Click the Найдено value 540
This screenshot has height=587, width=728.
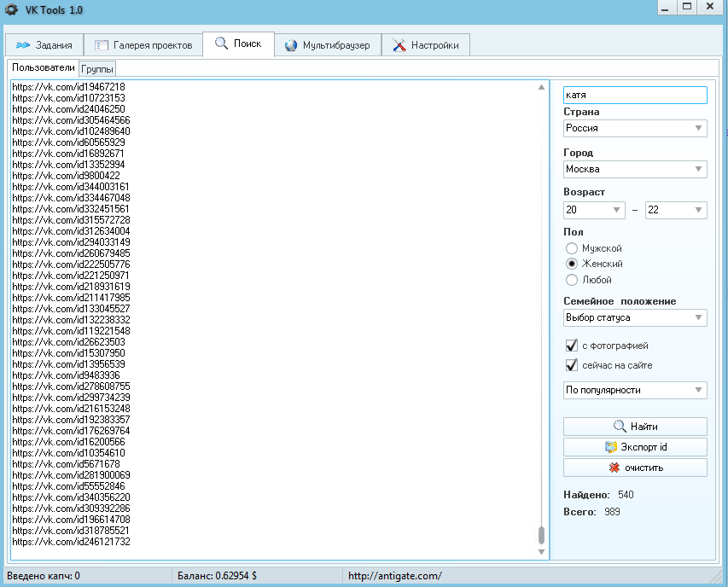(x=626, y=495)
